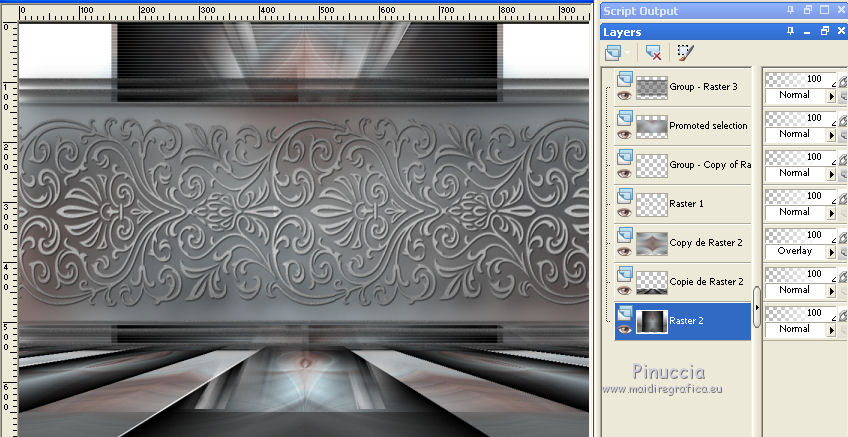Image resolution: width=848 pixels, height=437 pixels.
Task: Toggle visibility of the Raster 2 layer
Action: 624,329
